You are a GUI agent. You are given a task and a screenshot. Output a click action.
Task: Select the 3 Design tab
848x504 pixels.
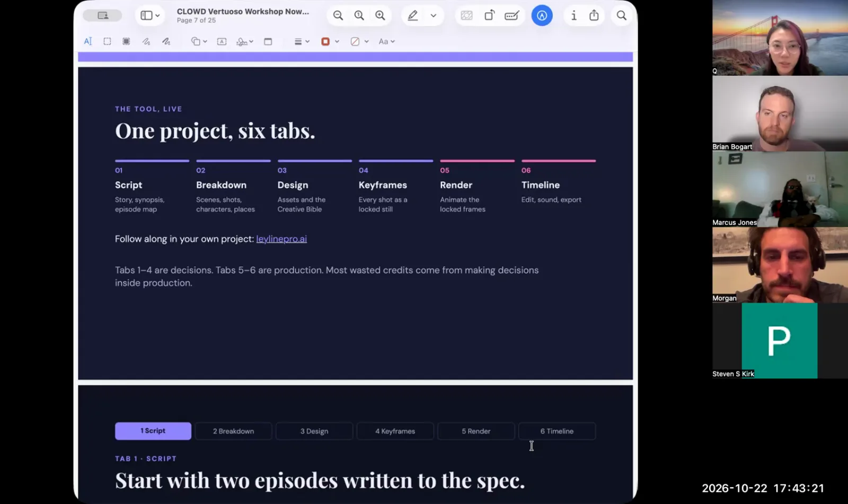314,431
